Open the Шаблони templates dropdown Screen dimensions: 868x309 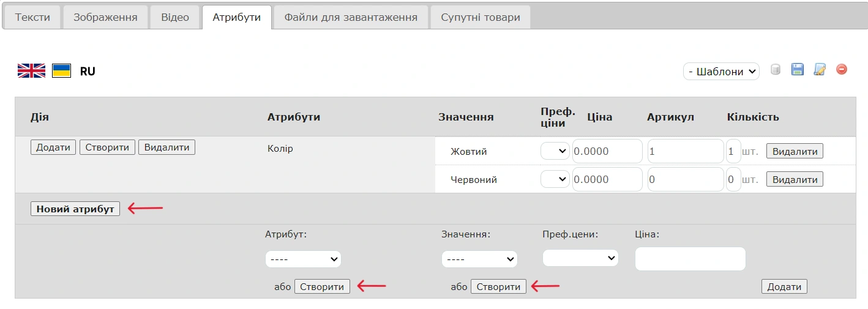(721, 72)
